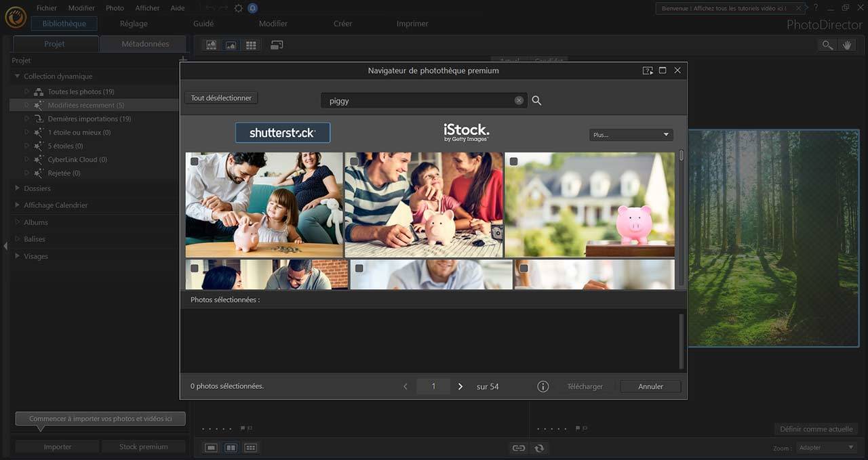The width and height of the screenshot is (868, 460).
Task: Open the help question mark icon
Action: (816, 7)
